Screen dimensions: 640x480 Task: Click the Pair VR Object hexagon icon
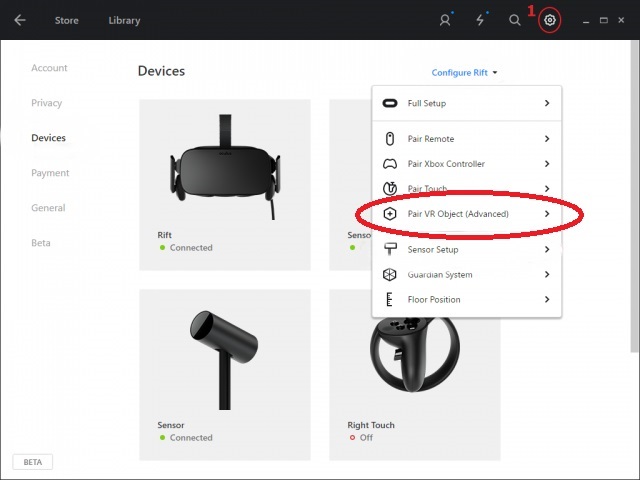point(390,213)
